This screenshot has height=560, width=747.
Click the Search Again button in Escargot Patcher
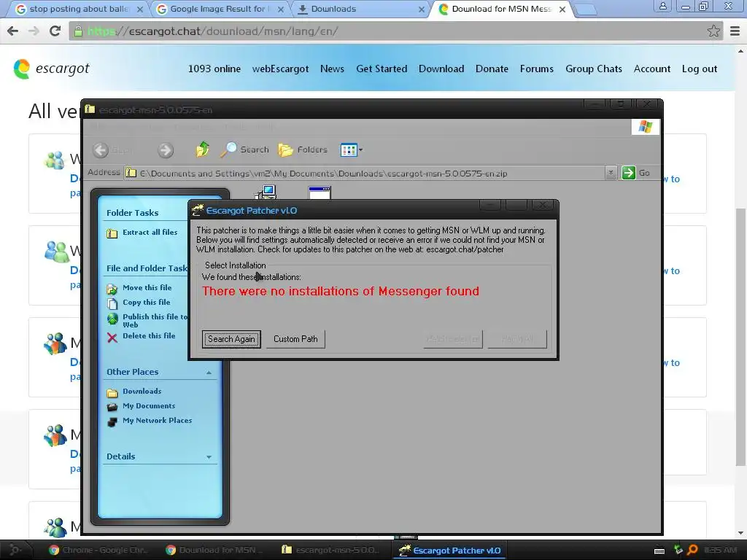[231, 339]
